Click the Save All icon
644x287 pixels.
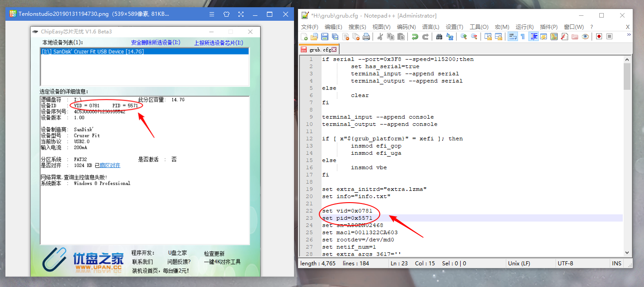pyautogui.click(x=335, y=37)
